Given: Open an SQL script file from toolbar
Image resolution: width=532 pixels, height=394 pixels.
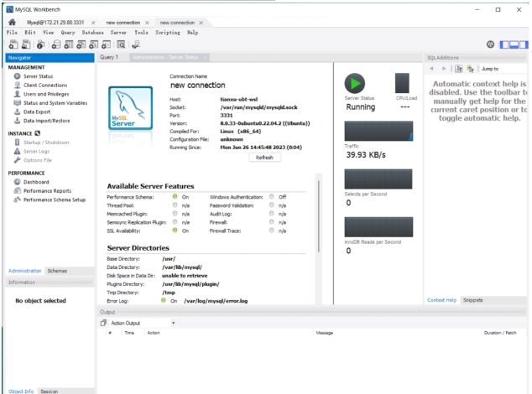Looking at the screenshot, I should [26, 44].
